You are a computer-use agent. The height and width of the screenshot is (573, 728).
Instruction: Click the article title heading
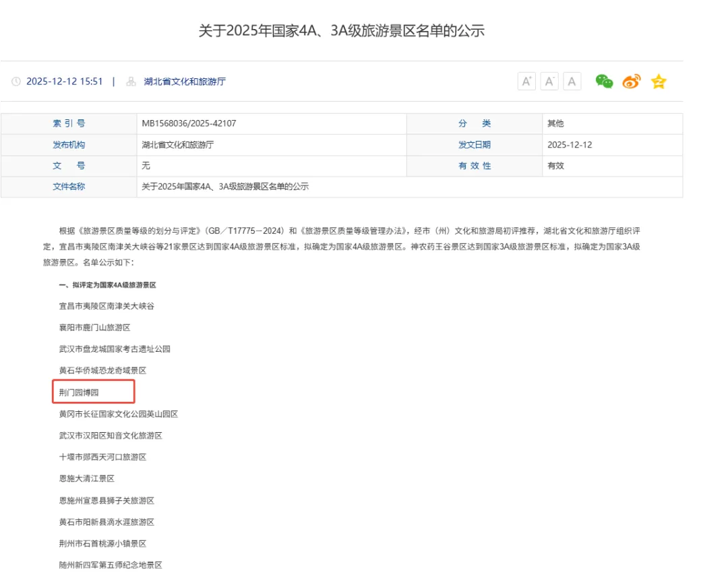(342, 30)
